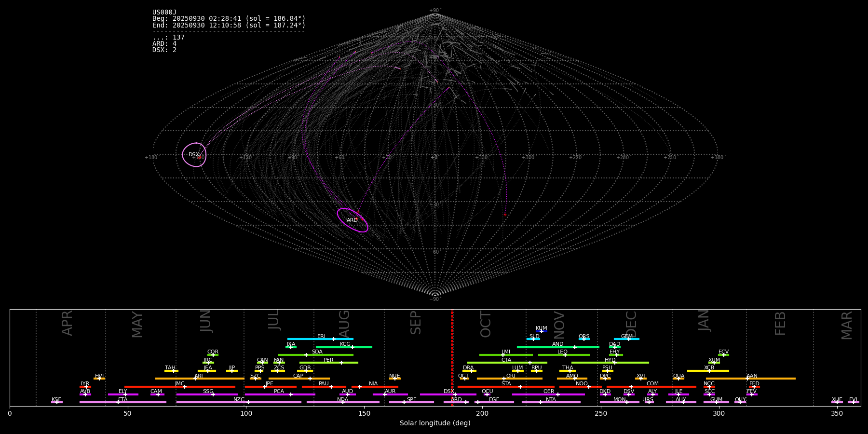Select the AAN shower label in the timeline
868x434 pixels.
752,376
